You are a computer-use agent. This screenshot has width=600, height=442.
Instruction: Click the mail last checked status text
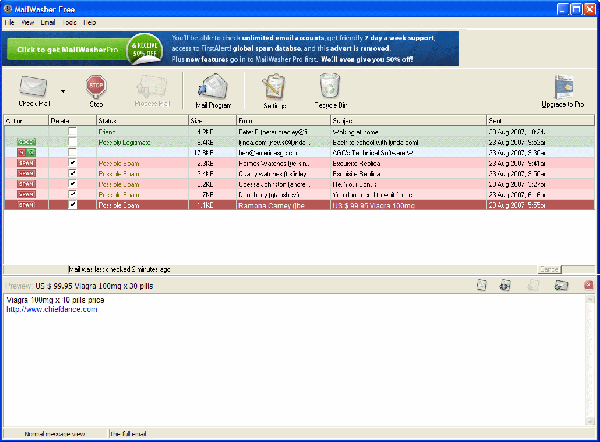pyautogui.click(x=119, y=269)
